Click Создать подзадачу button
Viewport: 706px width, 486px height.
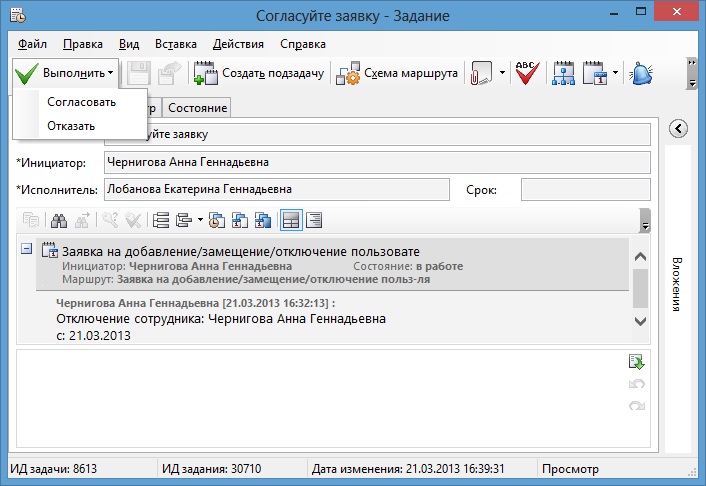(259, 73)
